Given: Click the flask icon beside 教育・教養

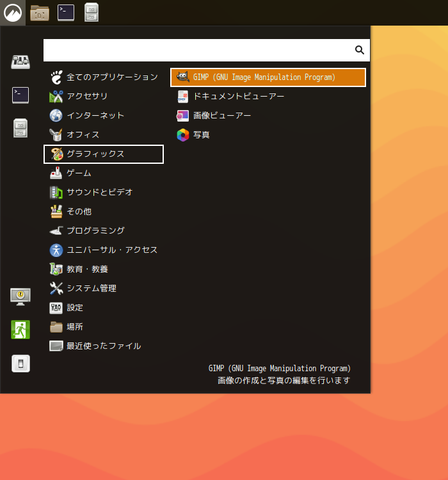Looking at the screenshot, I should [x=56, y=269].
